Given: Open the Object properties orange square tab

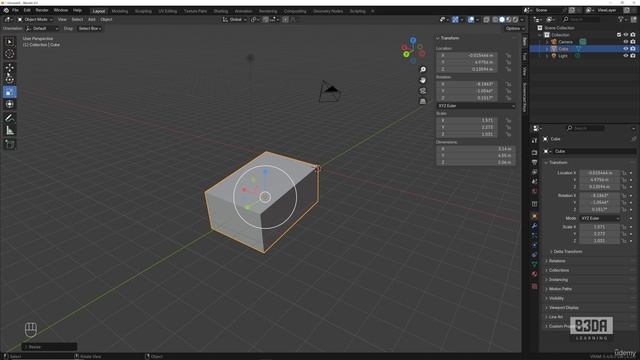Looking at the screenshot, I should (x=534, y=216).
